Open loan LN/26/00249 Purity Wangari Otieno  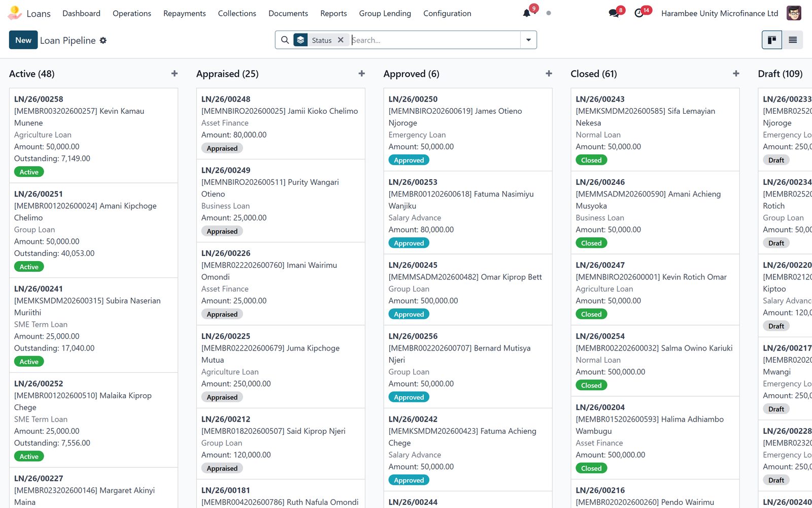pos(281,201)
